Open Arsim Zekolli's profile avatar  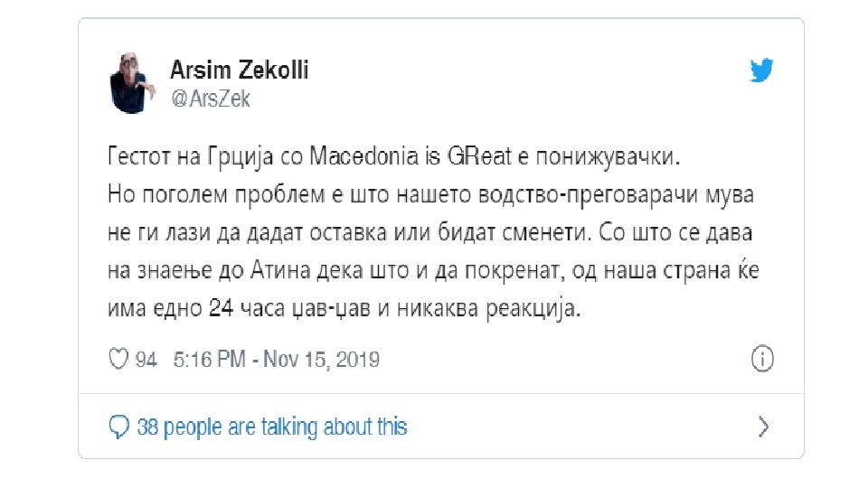[134, 81]
